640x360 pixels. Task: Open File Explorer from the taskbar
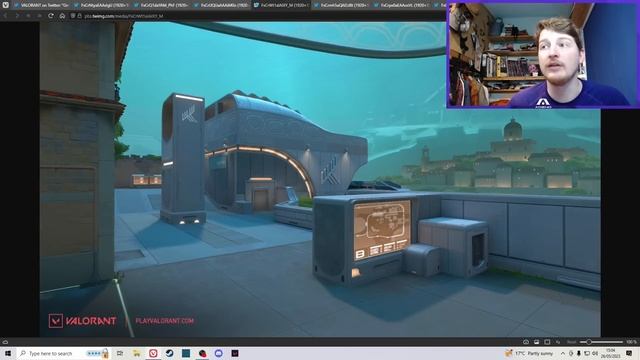136,353
